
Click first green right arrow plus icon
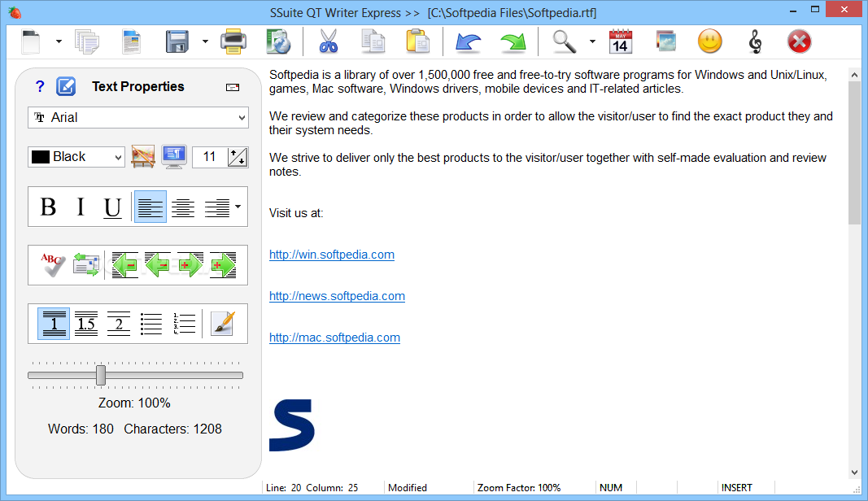point(190,265)
